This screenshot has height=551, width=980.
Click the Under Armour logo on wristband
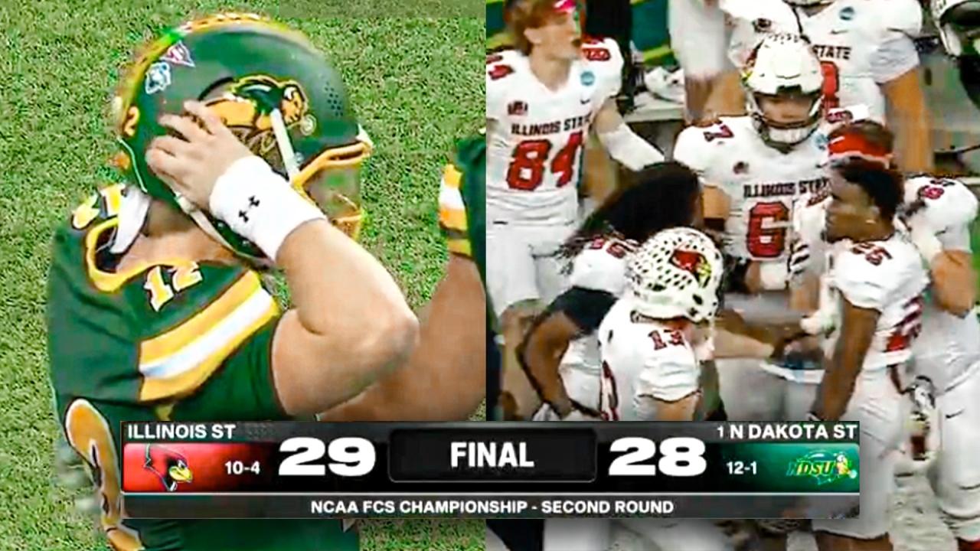coord(249,208)
